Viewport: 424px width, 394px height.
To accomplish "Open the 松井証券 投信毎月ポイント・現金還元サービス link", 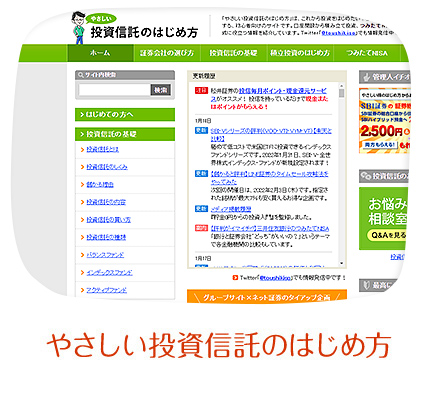I will point(269,95).
